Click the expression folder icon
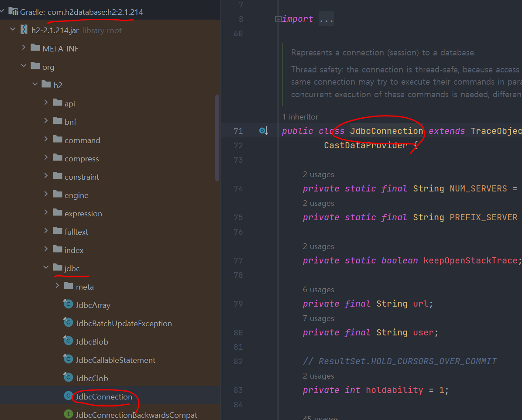 (58, 212)
